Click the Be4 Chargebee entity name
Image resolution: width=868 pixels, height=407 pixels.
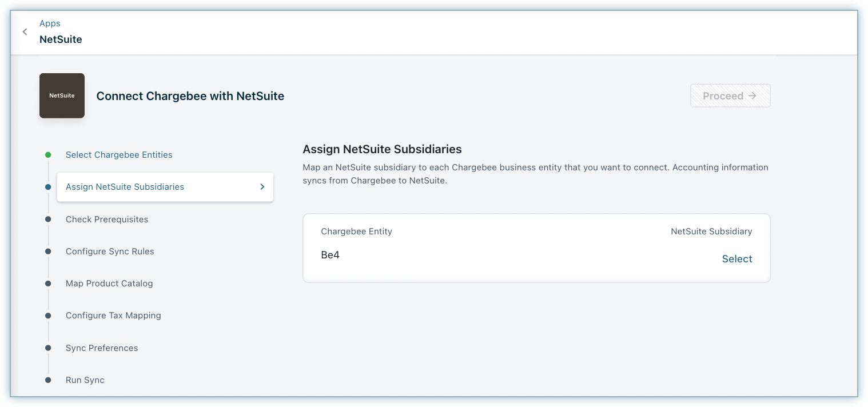pos(331,255)
